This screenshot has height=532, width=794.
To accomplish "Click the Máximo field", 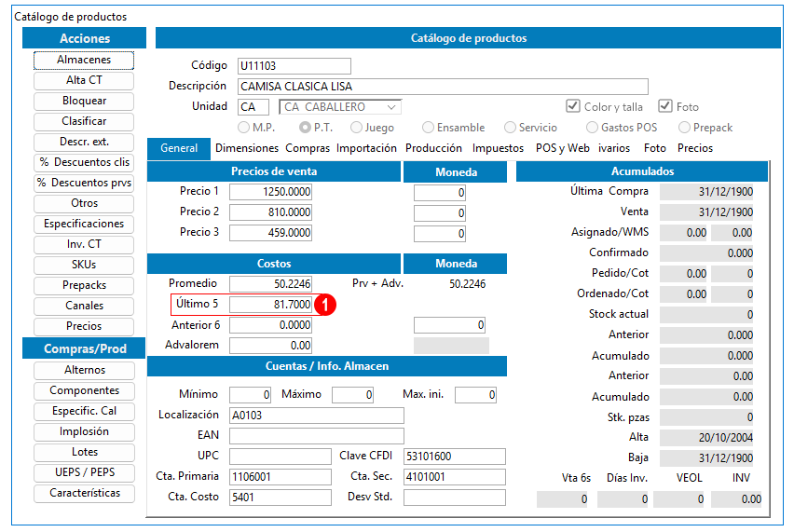I will [x=353, y=395].
